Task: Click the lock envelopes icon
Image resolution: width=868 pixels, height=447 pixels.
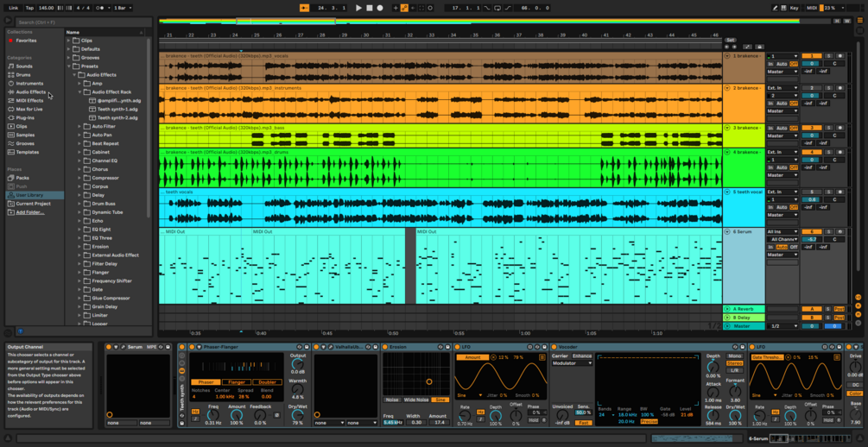Action: pyautogui.click(x=759, y=47)
